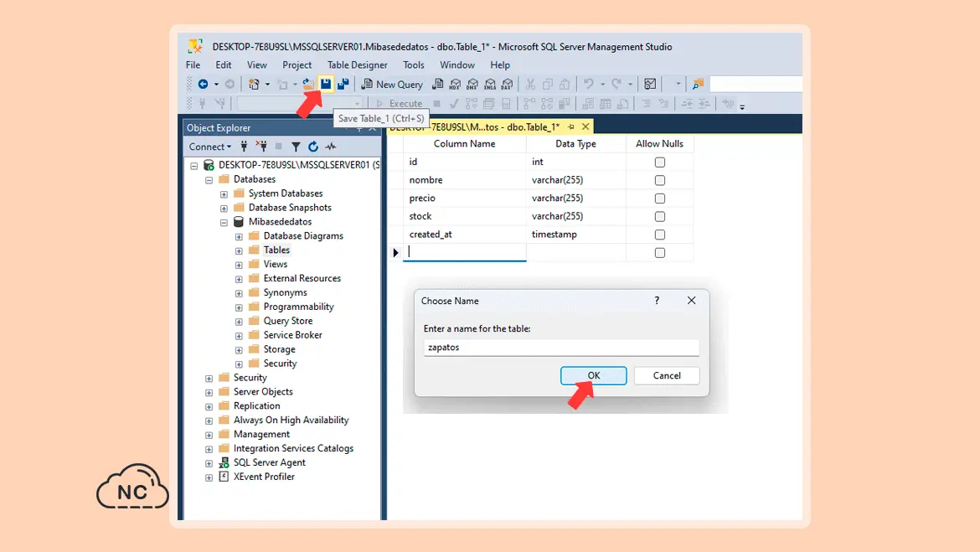Open the Edit menu
The width and height of the screenshot is (980, 552).
(x=223, y=65)
